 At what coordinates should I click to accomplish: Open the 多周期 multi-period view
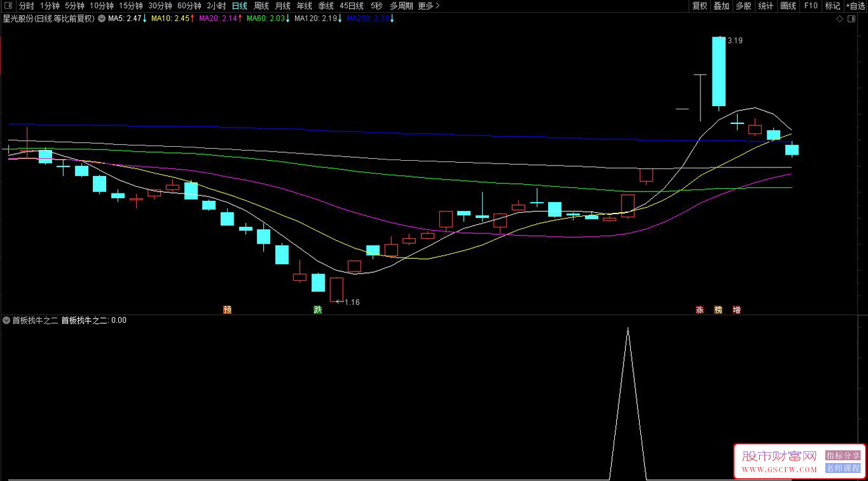point(402,6)
